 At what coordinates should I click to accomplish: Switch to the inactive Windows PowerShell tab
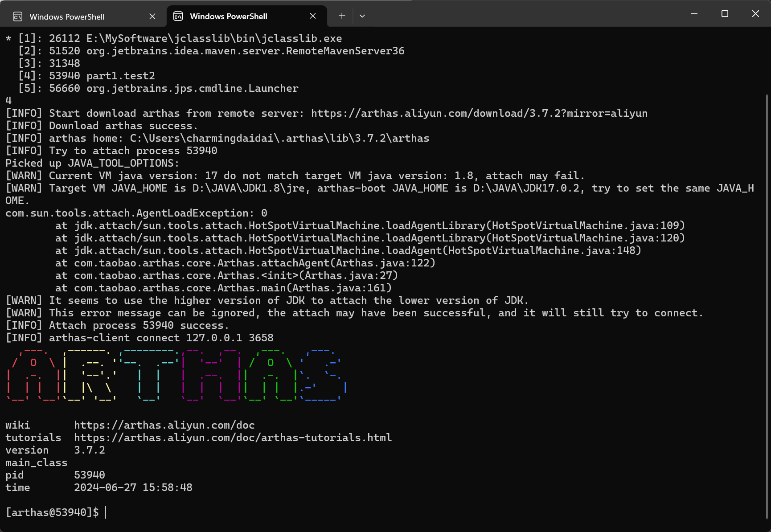(67, 17)
